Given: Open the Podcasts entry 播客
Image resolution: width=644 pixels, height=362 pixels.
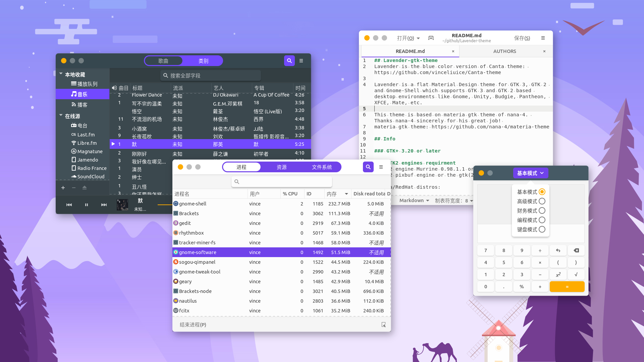Looking at the screenshot, I should pyautogui.click(x=83, y=105).
